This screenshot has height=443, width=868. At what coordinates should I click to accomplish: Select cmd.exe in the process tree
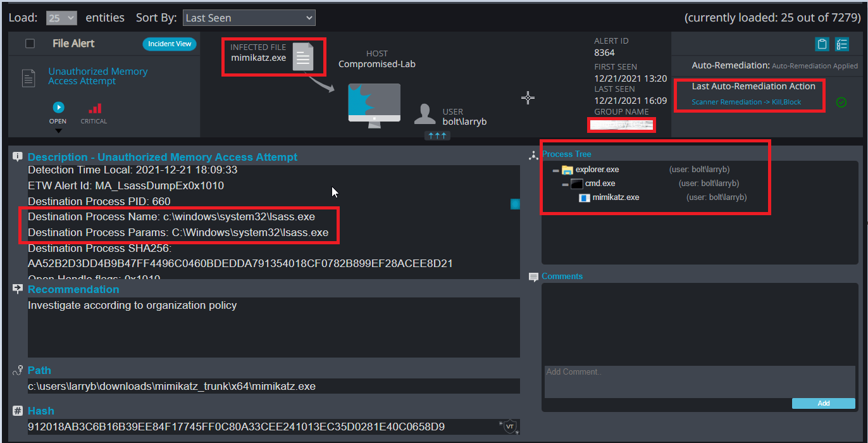click(600, 184)
